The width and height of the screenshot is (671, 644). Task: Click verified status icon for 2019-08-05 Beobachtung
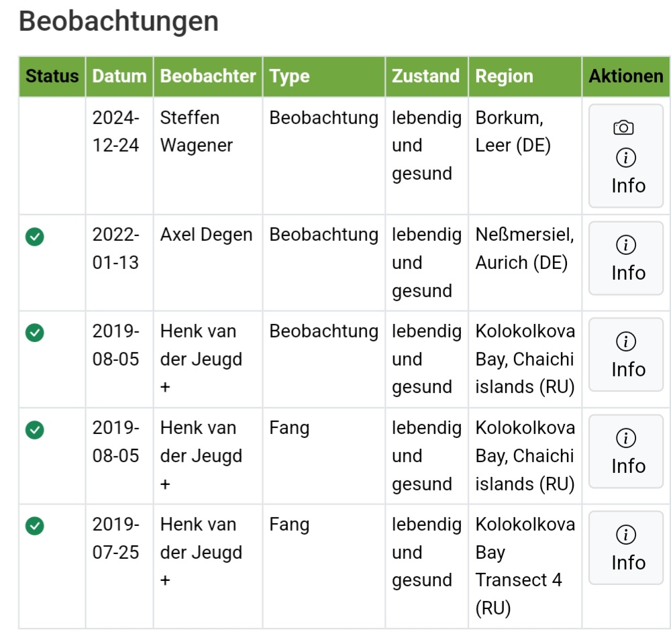[35, 332]
